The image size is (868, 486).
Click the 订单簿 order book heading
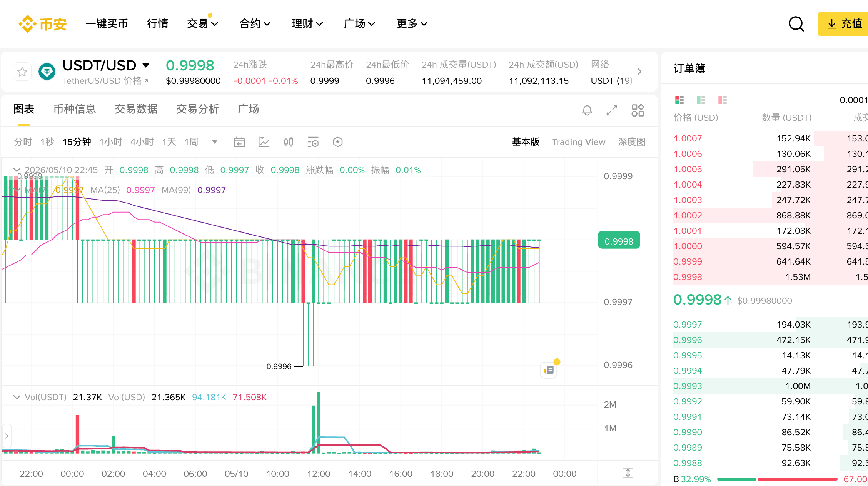(689, 68)
